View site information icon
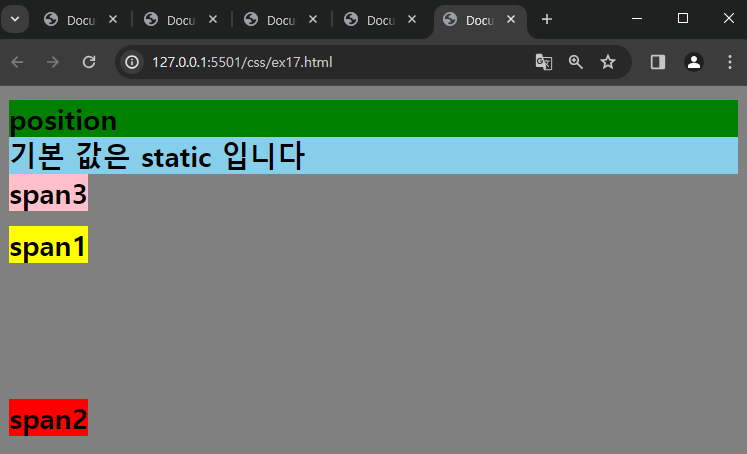Image resolution: width=747 pixels, height=454 pixels. tap(132, 62)
